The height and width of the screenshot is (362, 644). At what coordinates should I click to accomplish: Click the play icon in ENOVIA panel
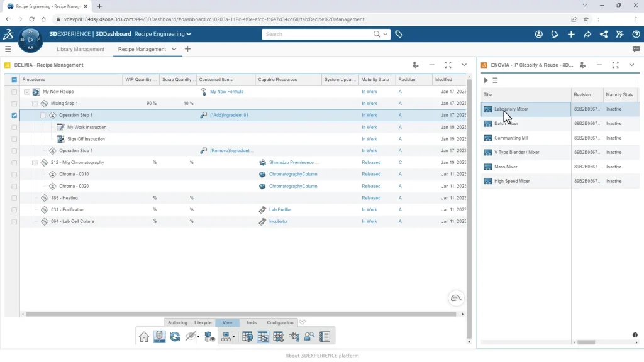(x=486, y=80)
